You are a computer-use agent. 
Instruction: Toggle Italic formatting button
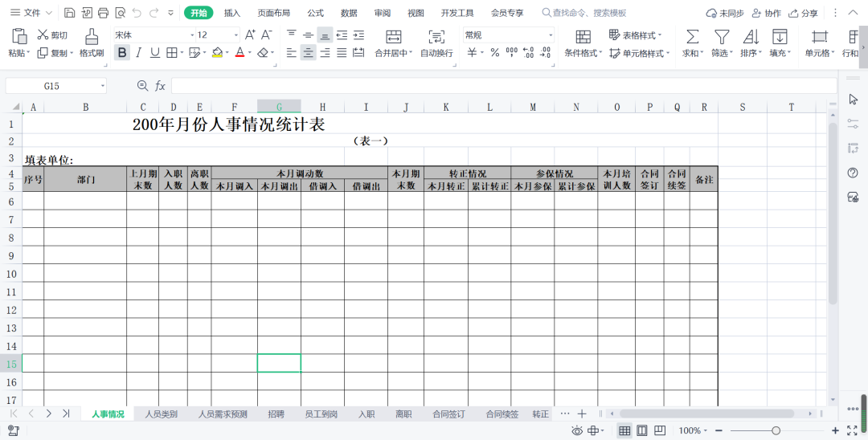[139, 52]
